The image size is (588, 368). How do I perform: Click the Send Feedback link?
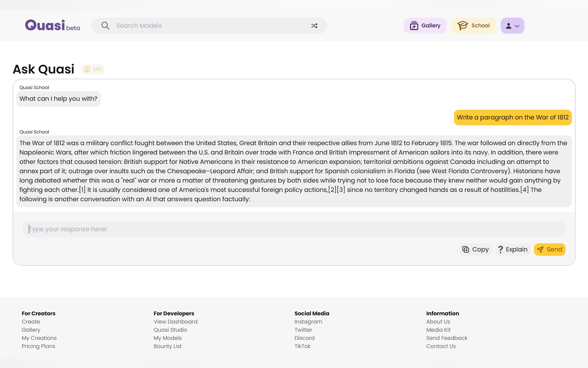pyautogui.click(x=447, y=338)
